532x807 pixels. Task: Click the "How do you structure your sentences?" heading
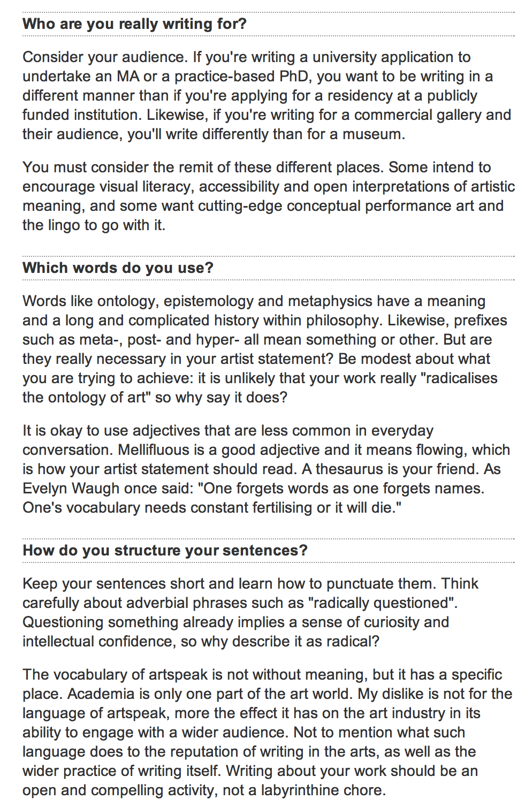point(165,551)
